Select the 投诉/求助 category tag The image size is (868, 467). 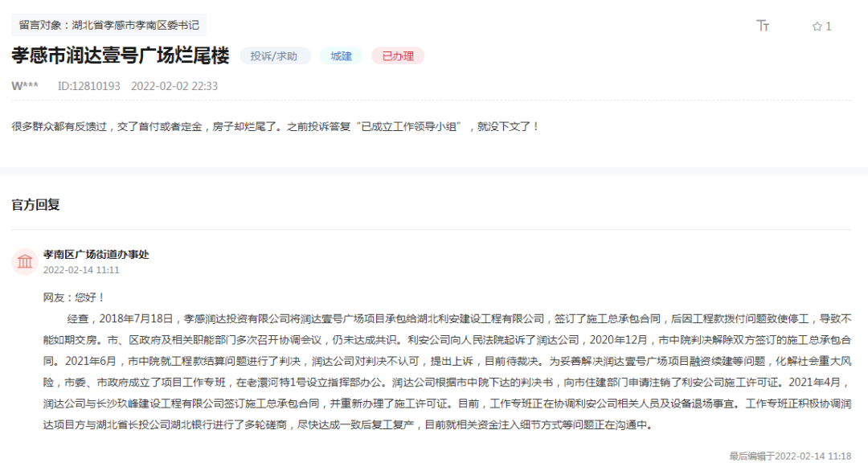274,56
